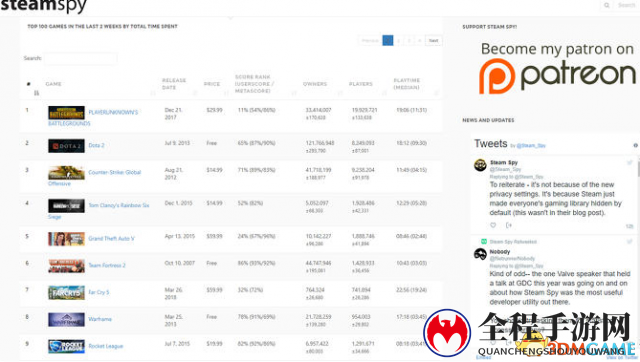Open the Dota 2 game link
Screen dimensions: 640x362
click(x=96, y=145)
